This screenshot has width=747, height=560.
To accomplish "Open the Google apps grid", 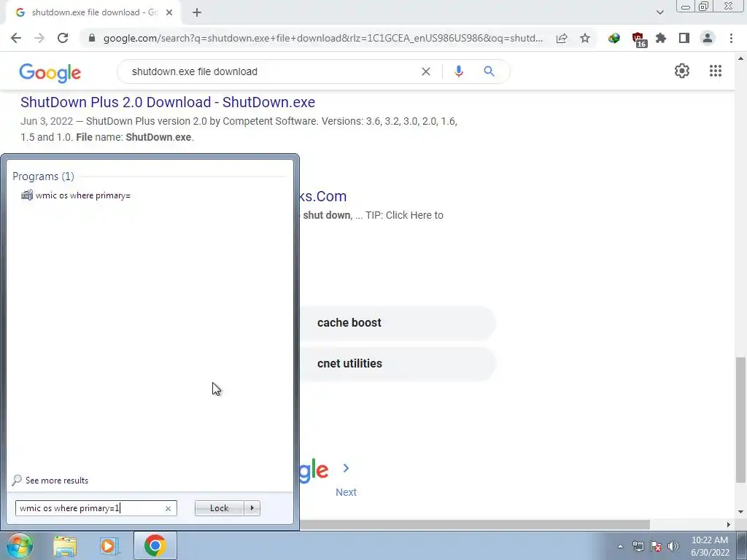I will [716, 71].
